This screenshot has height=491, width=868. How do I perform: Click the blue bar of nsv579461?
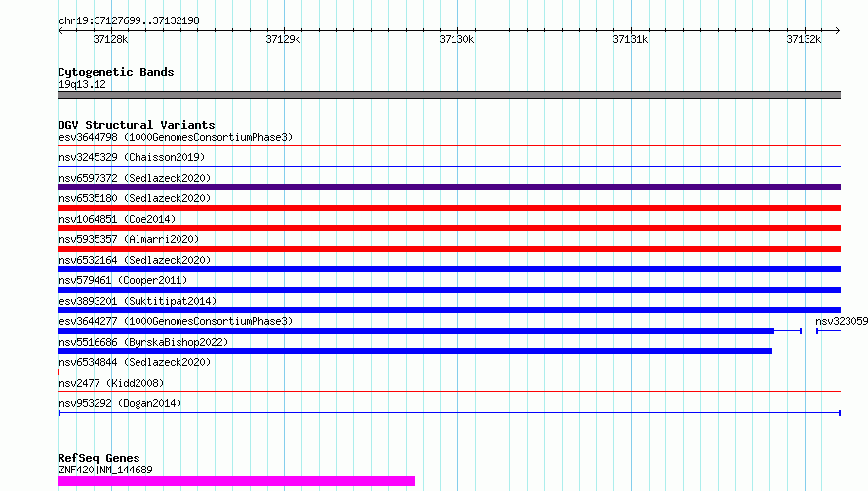pos(449,290)
